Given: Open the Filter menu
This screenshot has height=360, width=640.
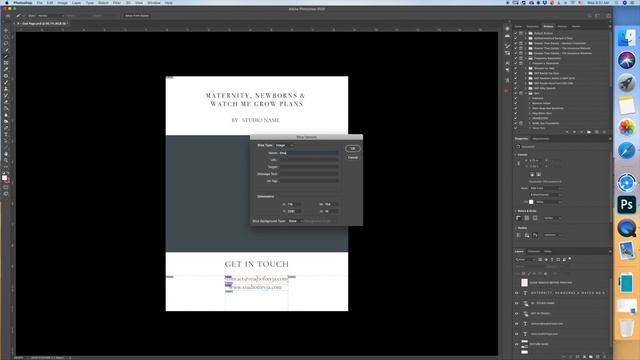Looking at the screenshot, I should click(117, 2).
